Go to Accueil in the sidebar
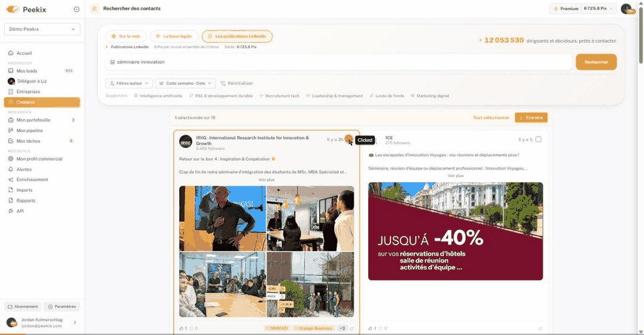The width and height of the screenshot is (644, 335). tap(24, 53)
